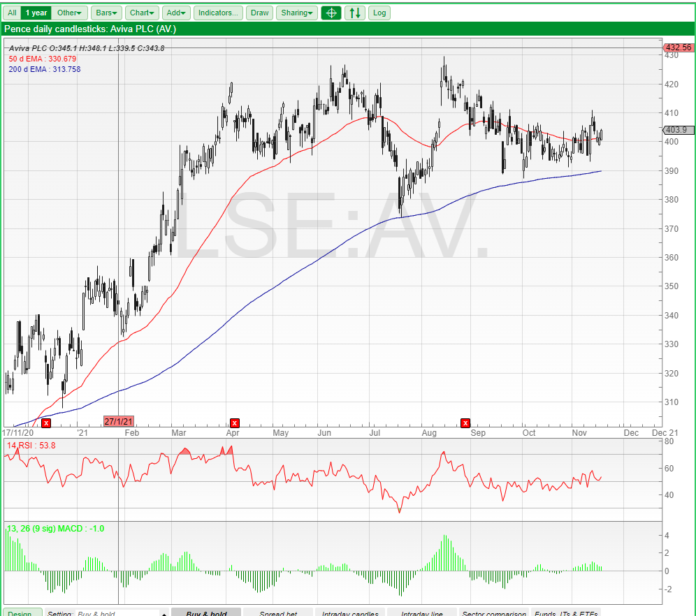Click the up/down arrows toolbar icon
This screenshot has height=616, width=696.
tap(355, 13)
